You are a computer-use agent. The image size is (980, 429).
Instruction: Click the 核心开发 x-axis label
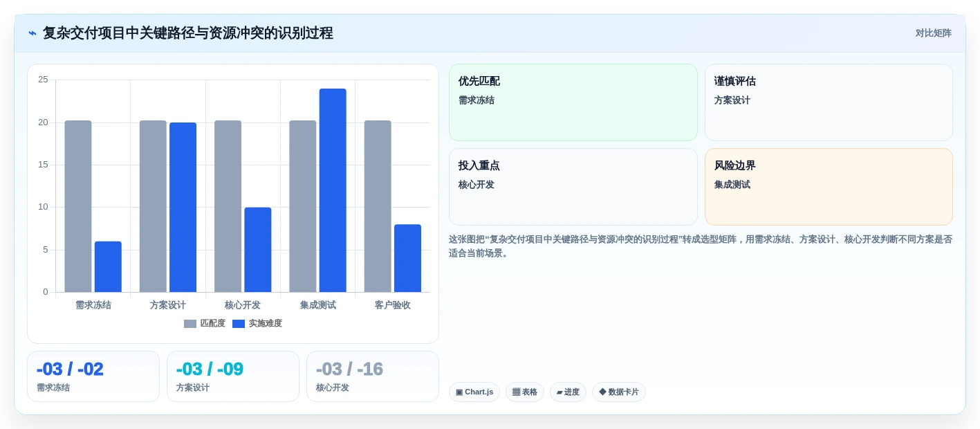(x=243, y=305)
